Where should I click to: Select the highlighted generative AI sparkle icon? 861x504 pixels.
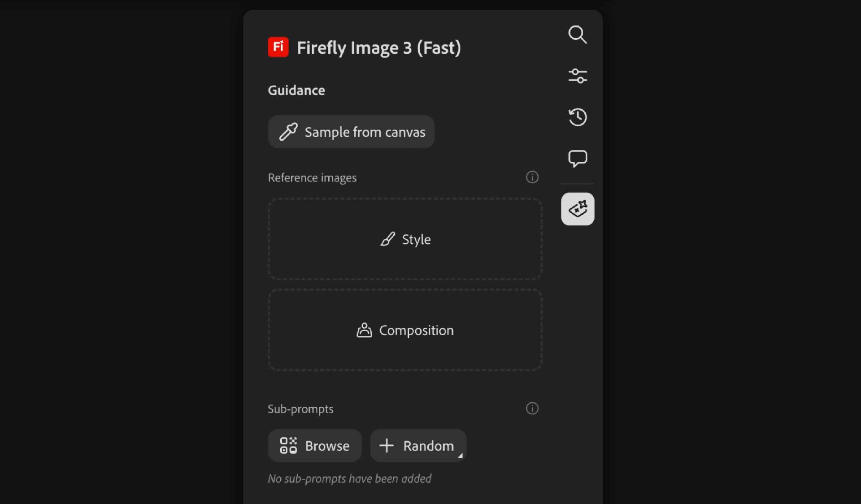point(577,209)
